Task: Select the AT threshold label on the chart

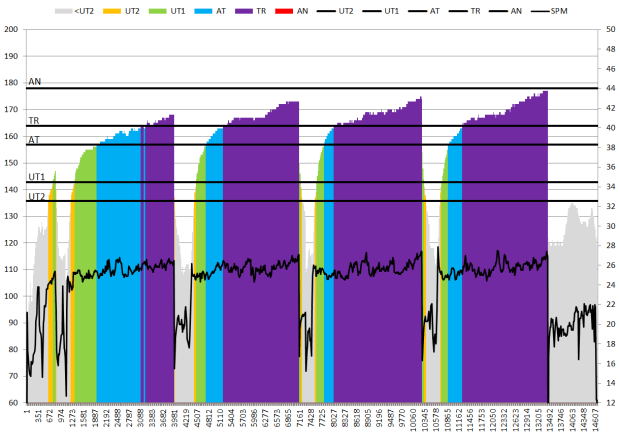Action: 34,140
